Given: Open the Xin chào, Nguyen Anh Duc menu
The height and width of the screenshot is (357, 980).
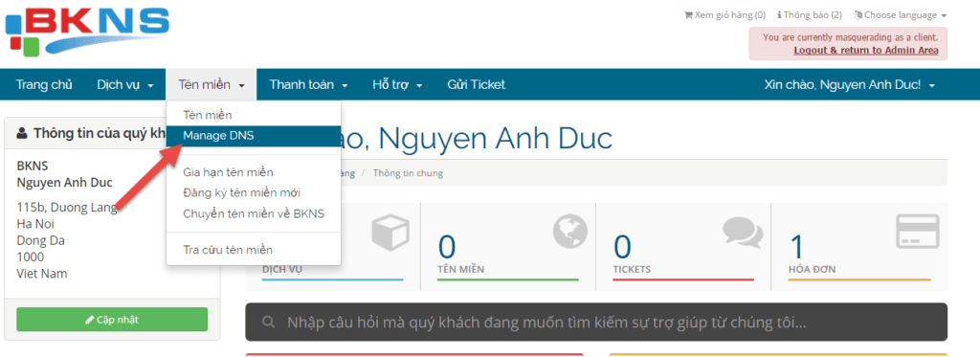Looking at the screenshot, I should tap(850, 84).
